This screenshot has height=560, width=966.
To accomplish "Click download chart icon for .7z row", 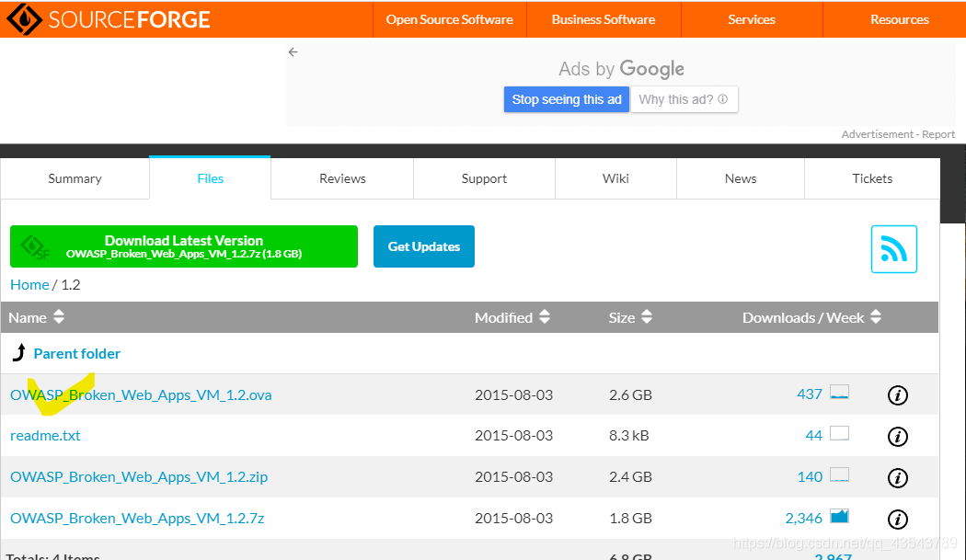I will (x=839, y=516).
